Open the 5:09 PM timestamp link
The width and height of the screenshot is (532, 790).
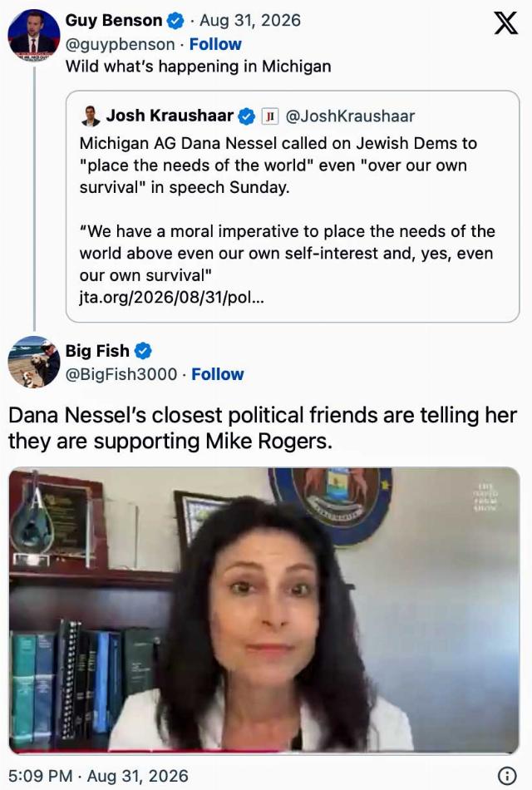coord(98,776)
